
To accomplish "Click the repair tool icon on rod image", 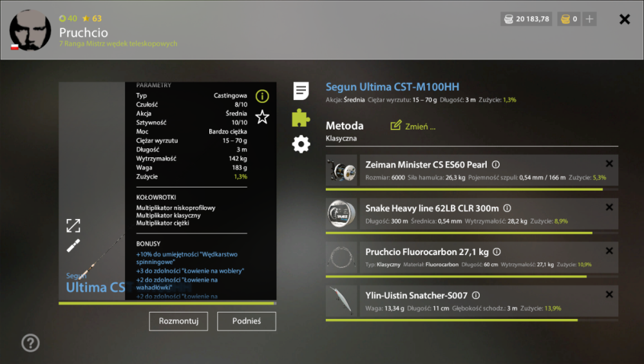I will tap(73, 245).
